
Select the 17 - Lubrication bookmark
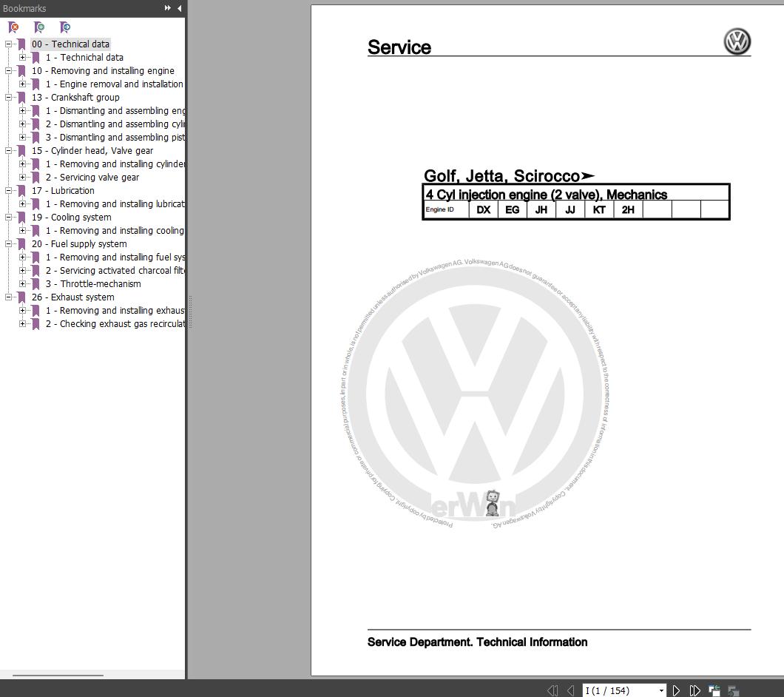point(63,191)
